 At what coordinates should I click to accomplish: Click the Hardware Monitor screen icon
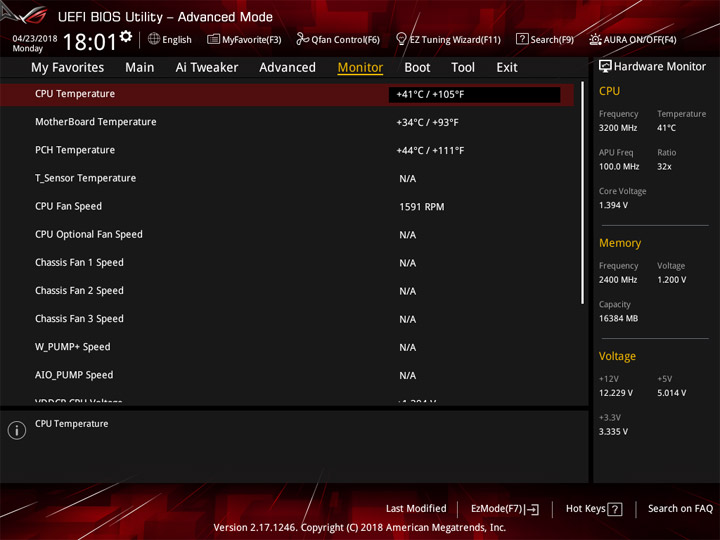coord(605,67)
